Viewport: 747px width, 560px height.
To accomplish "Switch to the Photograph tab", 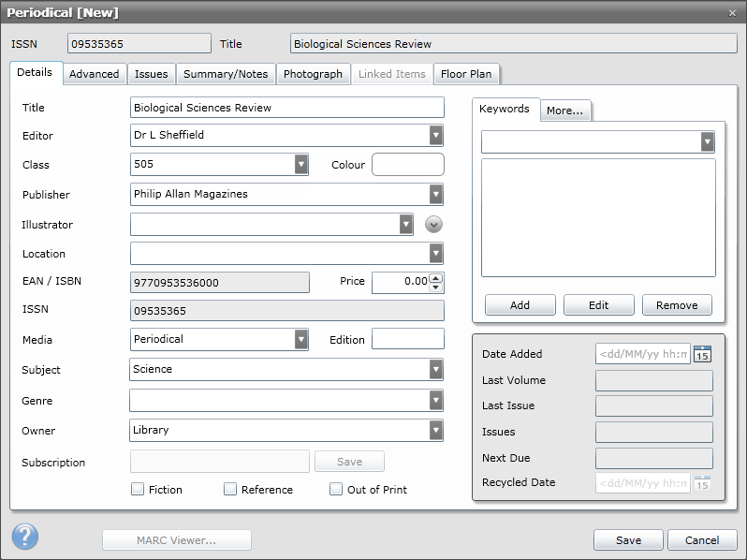I will pyautogui.click(x=313, y=74).
